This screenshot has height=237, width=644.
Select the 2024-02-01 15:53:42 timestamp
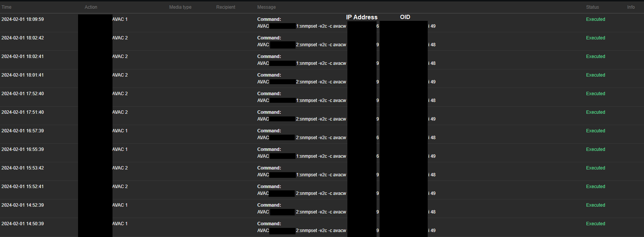click(23, 168)
